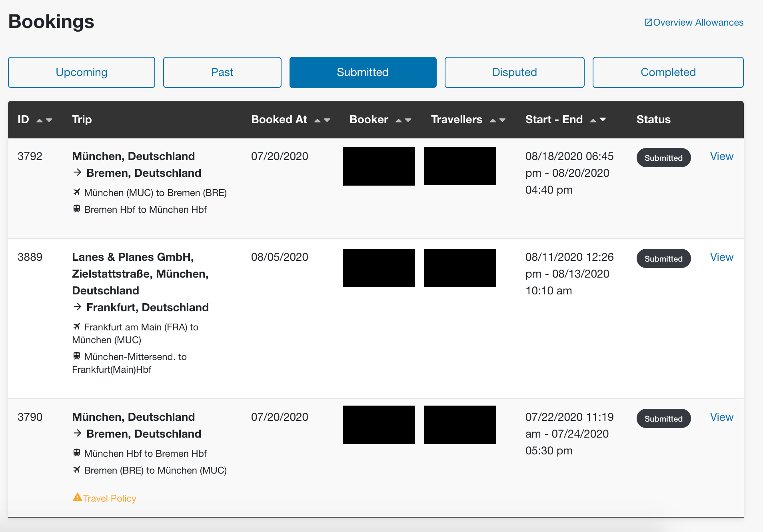
Task: Click the Submitted badge for booking 3792
Action: [664, 158]
